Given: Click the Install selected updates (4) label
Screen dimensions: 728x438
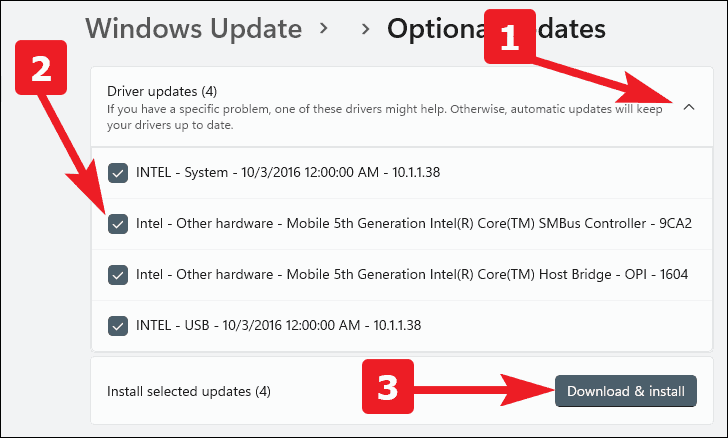Looking at the screenshot, I should tap(189, 392).
